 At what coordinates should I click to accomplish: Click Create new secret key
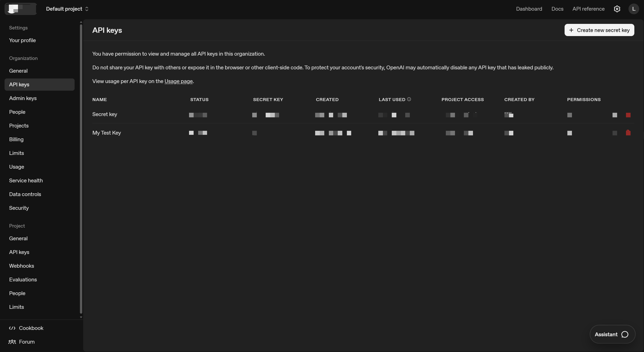(x=599, y=30)
